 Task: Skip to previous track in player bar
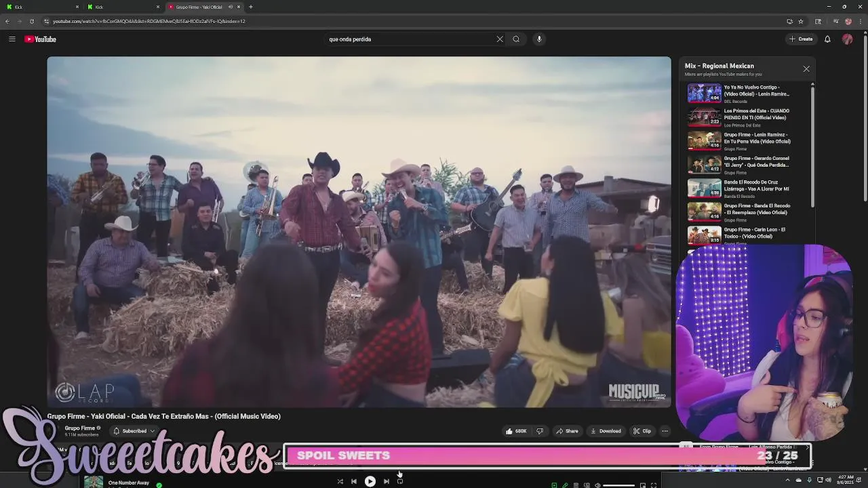pos(353,481)
